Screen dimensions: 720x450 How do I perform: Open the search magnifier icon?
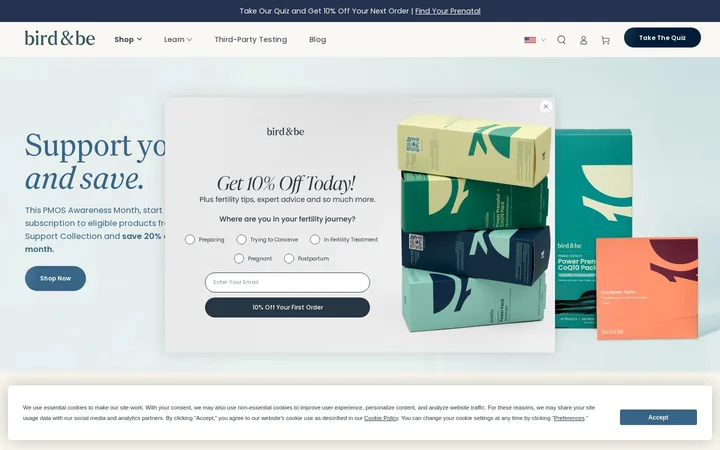561,40
